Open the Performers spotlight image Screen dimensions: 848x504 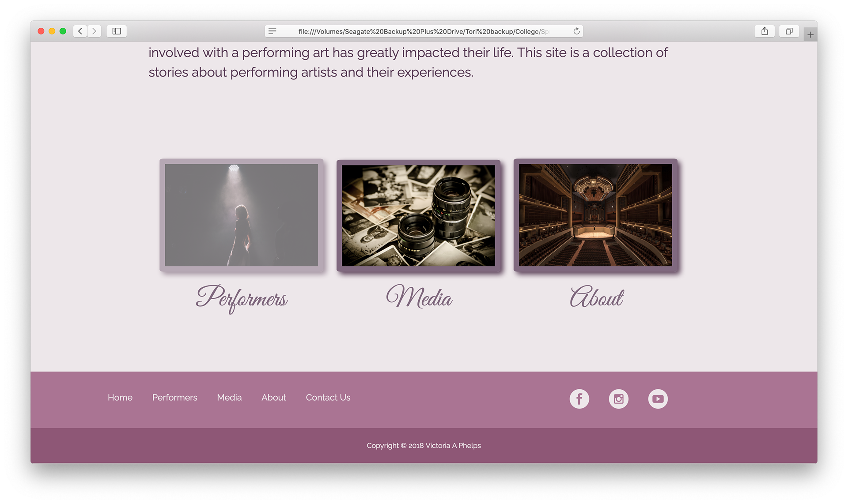coord(242,215)
